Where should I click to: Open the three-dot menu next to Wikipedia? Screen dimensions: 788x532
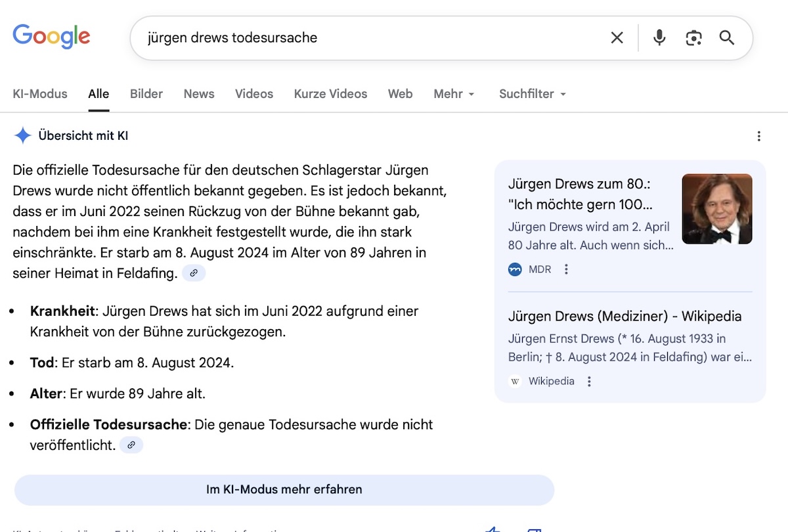click(589, 381)
